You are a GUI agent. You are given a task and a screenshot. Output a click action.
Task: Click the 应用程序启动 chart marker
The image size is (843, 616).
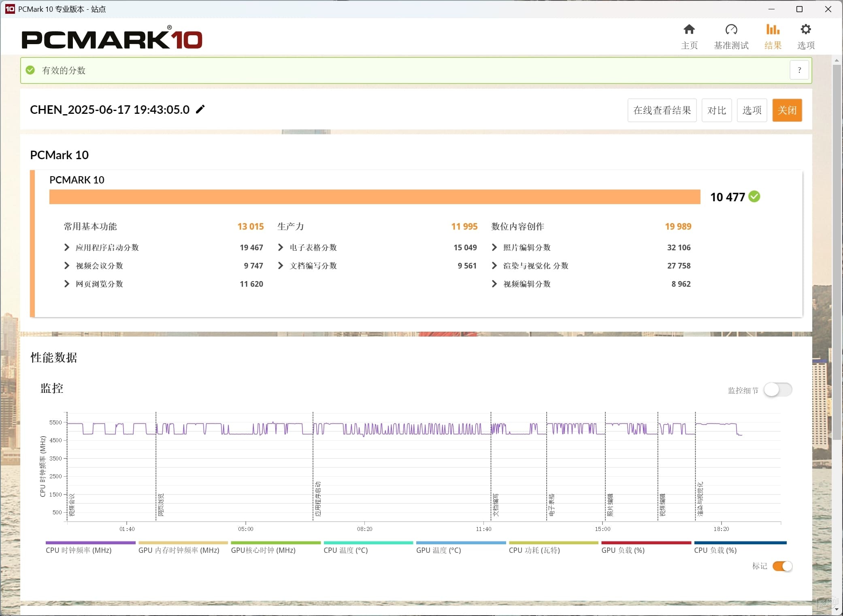pyautogui.click(x=318, y=499)
